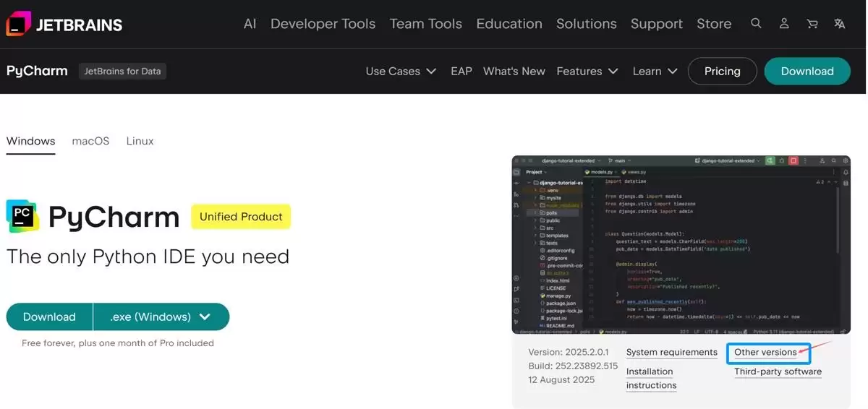Viewport: 868px width, 409px height.
Task: Expand the Use Cases dropdown
Action: pyautogui.click(x=401, y=71)
